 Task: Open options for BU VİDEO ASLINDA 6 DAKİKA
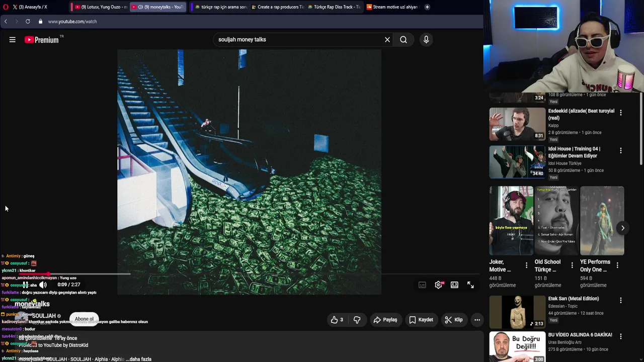coord(621,336)
